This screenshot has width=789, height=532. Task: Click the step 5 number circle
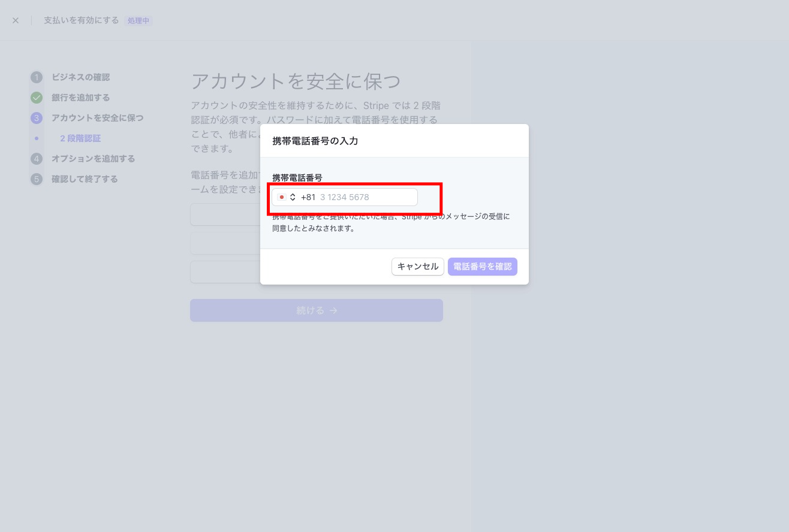point(37,179)
